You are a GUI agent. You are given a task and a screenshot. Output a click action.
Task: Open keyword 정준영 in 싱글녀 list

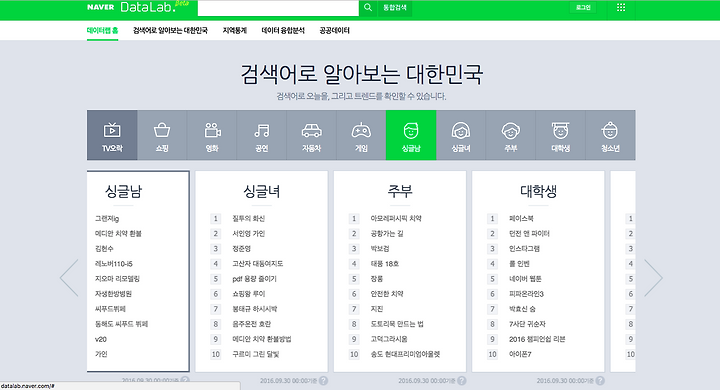pyautogui.click(x=242, y=249)
